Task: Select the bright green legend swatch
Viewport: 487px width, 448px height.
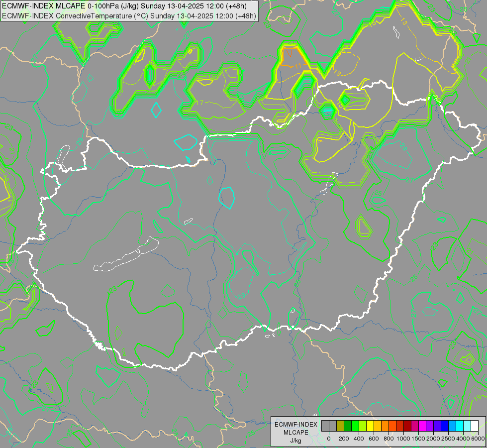Action: tap(355, 426)
